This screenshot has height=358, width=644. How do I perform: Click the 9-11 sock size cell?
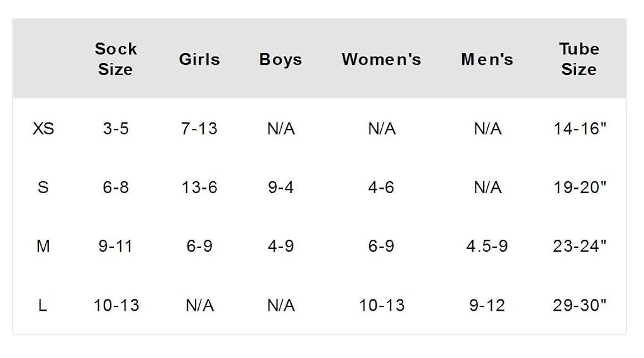pos(116,246)
